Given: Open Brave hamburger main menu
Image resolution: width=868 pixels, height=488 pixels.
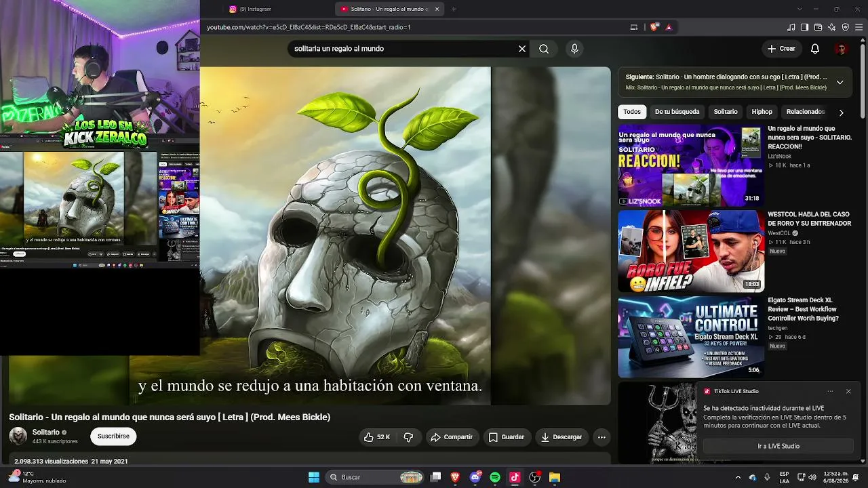Looking at the screenshot, I should [859, 27].
